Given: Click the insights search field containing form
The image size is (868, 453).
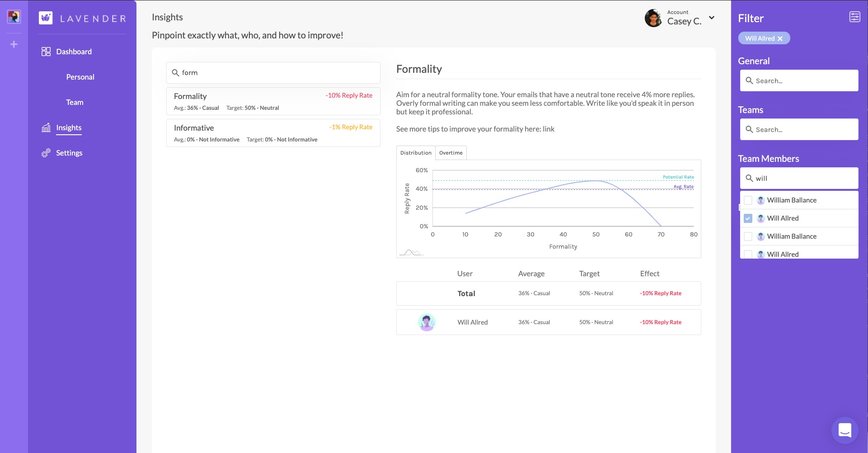Looking at the screenshot, I should pyautogui.click(x=273, y=73).
